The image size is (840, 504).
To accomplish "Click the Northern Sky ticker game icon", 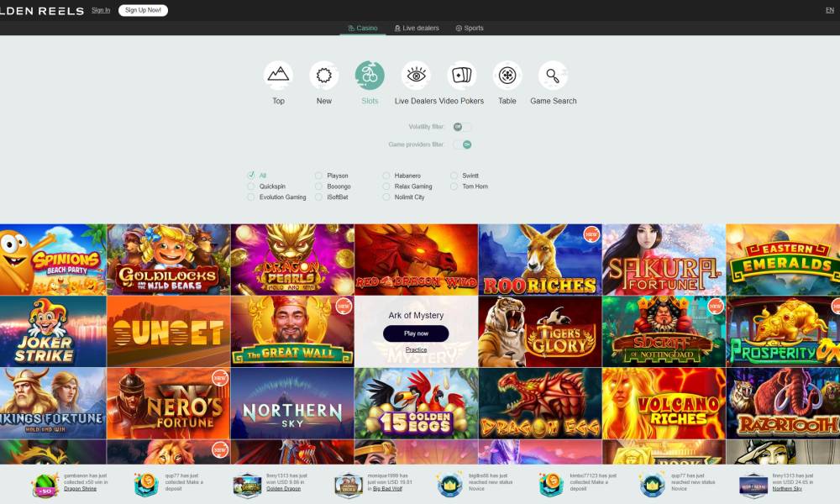I will (x=753, y=486).
